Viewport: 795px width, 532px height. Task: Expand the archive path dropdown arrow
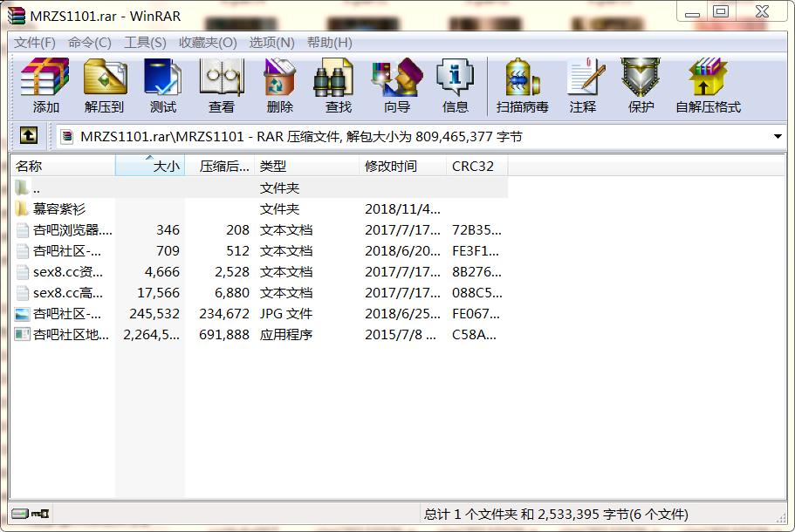click(x=778, y=137)
